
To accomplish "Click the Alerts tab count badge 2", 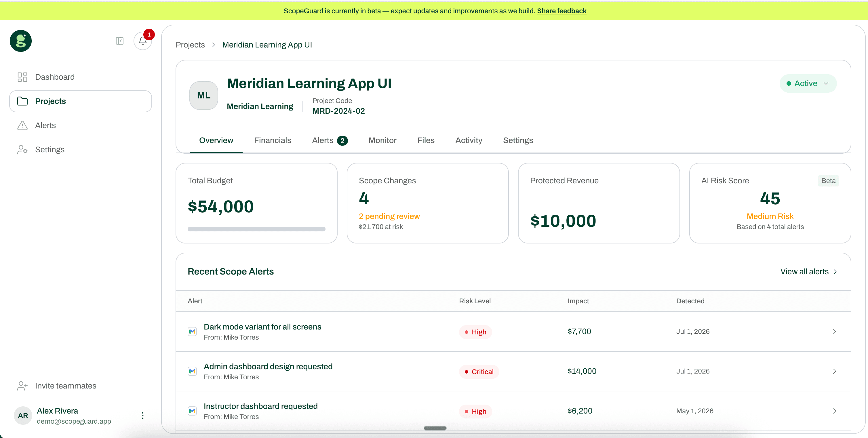I will click(x=342, y=141).
